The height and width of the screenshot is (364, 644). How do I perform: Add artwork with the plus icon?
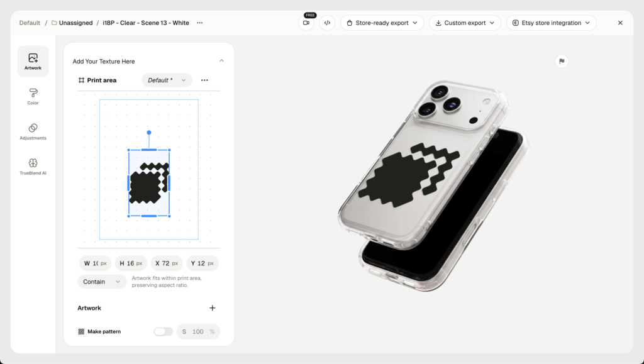click(x=213, y=308)
